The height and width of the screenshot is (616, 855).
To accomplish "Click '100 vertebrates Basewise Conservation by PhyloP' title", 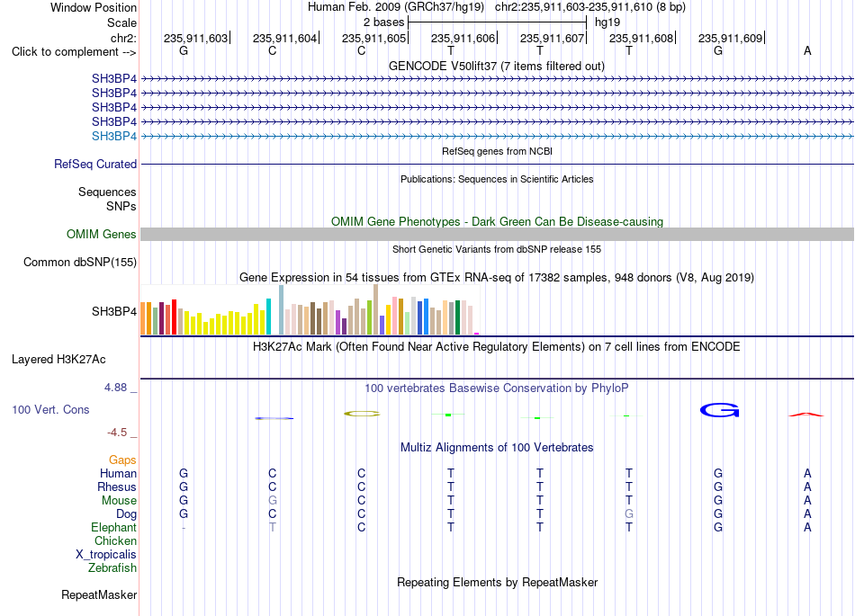I will pyautogui.click(x=497, y=388).
